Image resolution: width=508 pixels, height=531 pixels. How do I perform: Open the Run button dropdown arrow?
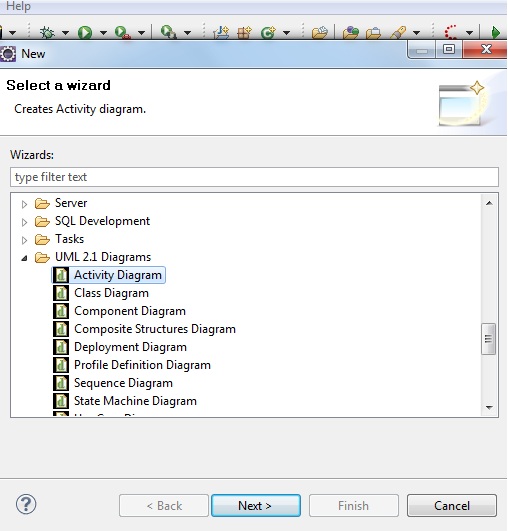[103, 33]
